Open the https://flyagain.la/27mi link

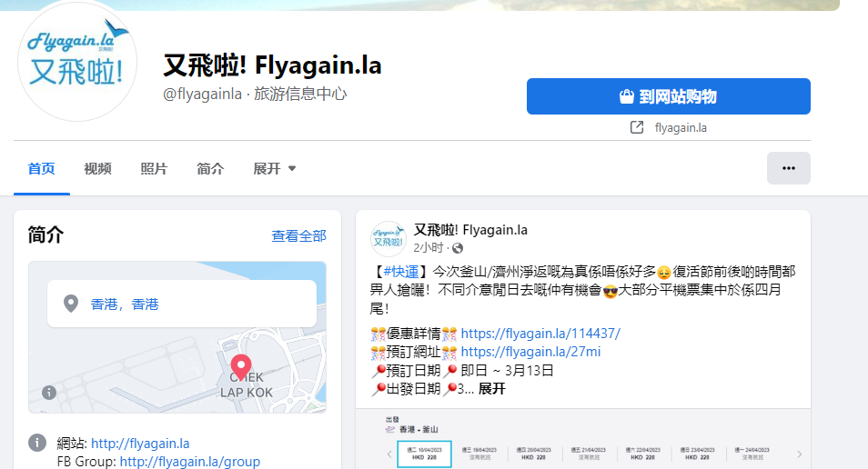530,352
